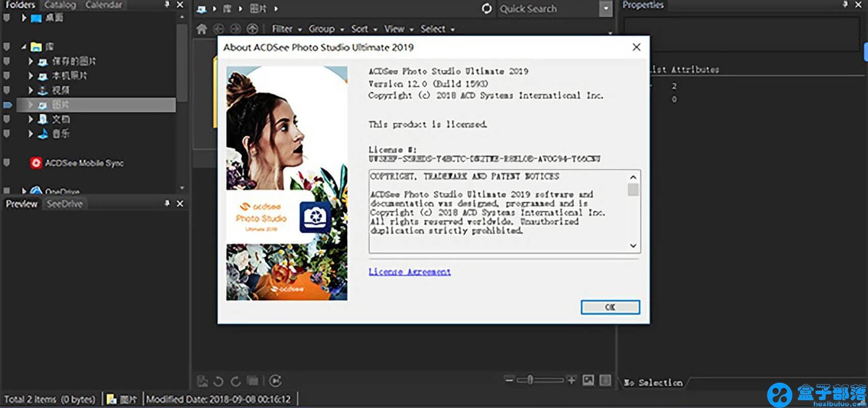The height and width of the screenshot is (408, 868).
Task: Expand the 视频 folder node
Action: pos(31,90)
